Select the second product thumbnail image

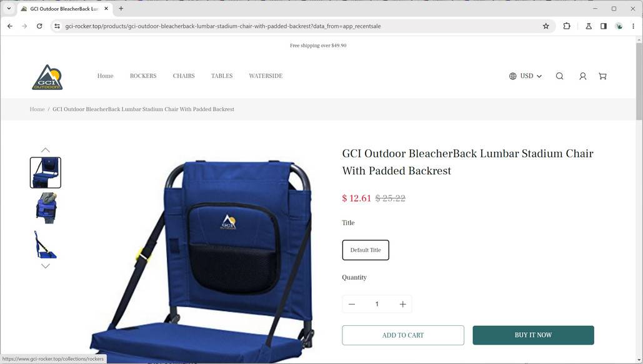pos(46,209)
